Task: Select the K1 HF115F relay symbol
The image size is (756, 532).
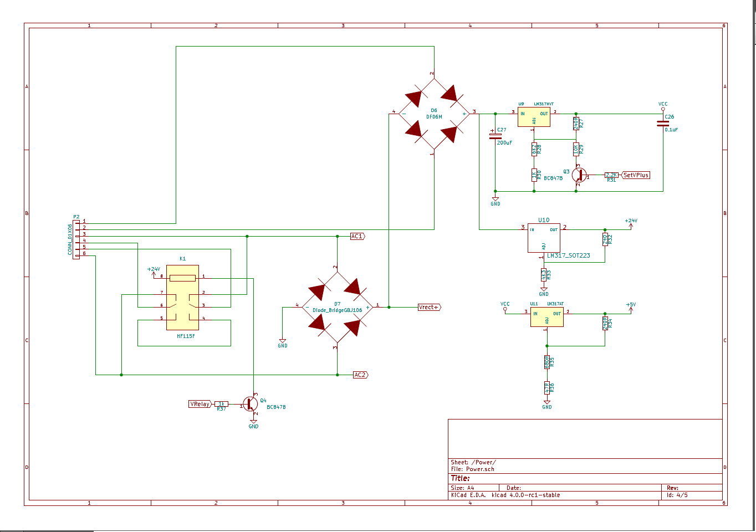Action: coord(182,298)
